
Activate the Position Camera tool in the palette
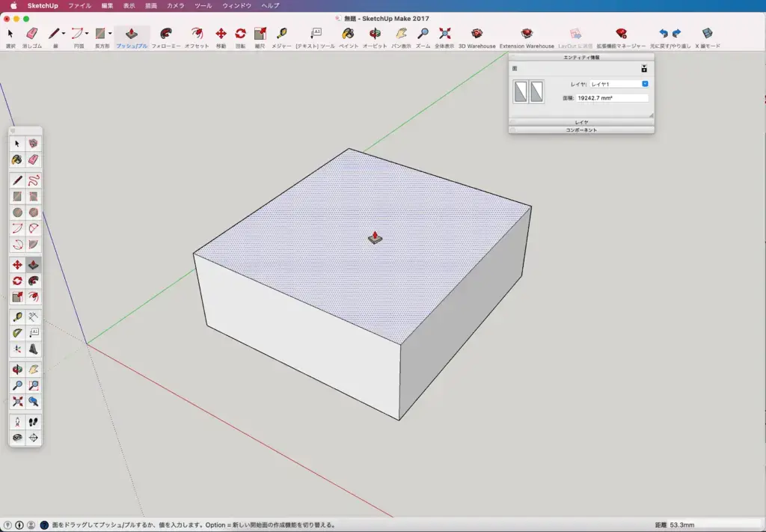coord(18,422)
